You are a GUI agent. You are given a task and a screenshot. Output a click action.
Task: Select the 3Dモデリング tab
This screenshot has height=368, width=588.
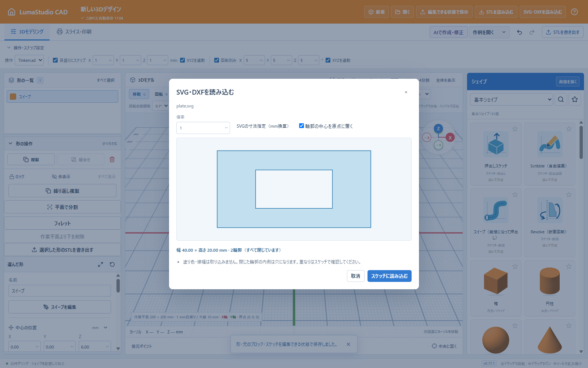(x=27, y=32)
